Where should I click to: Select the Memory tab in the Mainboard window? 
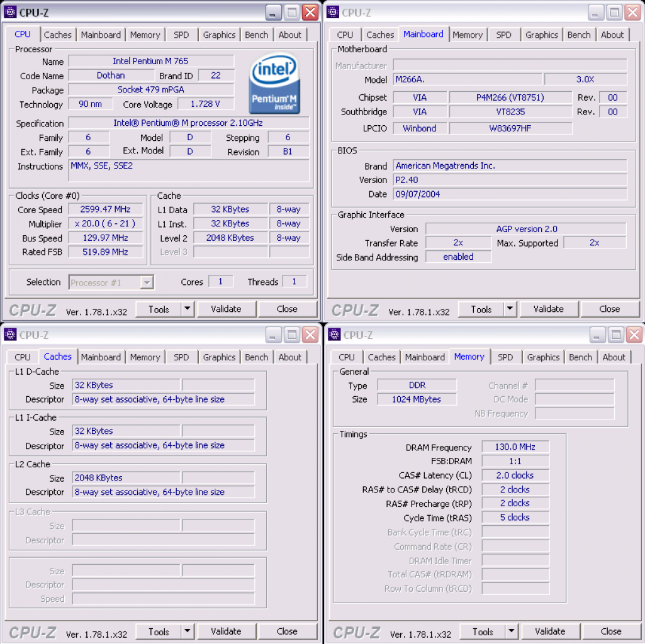[x=468, y=35]
